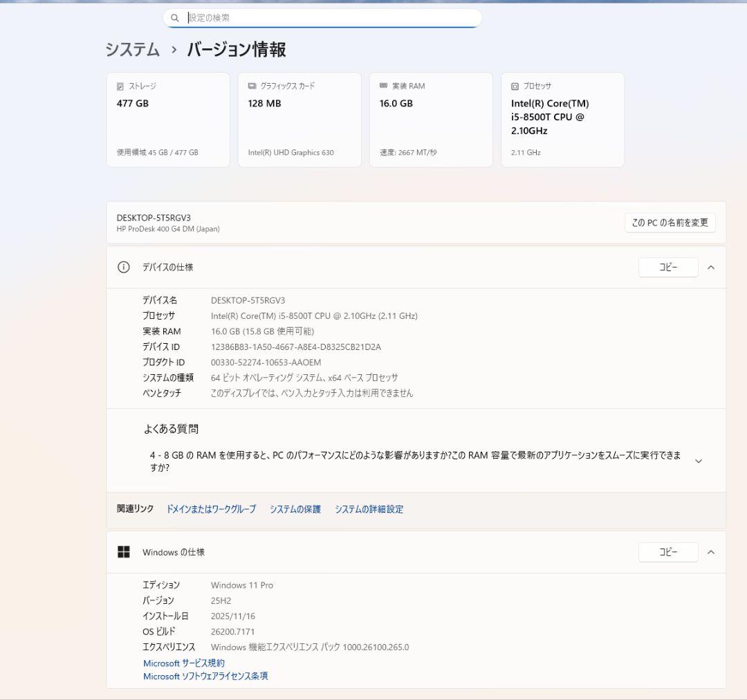Screen dimensions: 747x700
Task: Click the device specifications info icon
Action: (124, 268)
